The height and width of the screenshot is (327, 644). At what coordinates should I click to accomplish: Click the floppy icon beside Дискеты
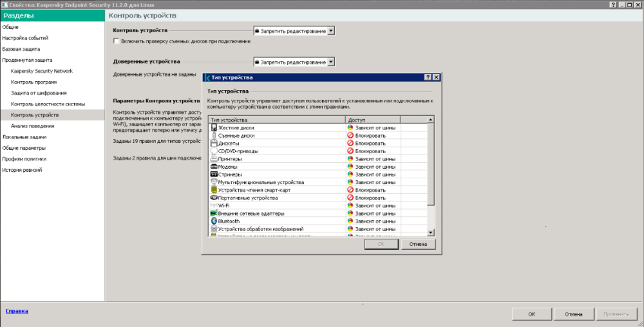tap(214, 143)
